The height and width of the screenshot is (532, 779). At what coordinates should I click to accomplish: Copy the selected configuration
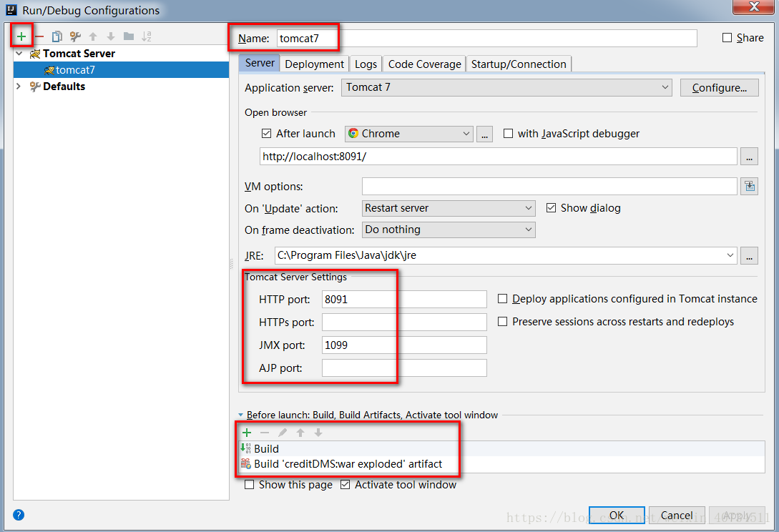pyautogui.click(x=57, y=36)
